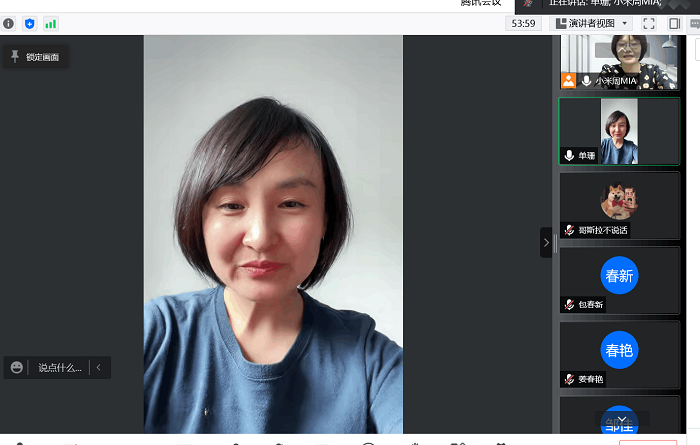
Task: Click the pin icon beside 锁定画面
Action: pos(15,57)
